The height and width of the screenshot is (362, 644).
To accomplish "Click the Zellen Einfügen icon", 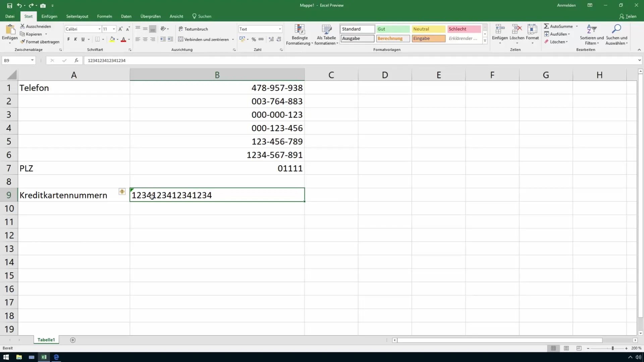I will coord(500,29).
